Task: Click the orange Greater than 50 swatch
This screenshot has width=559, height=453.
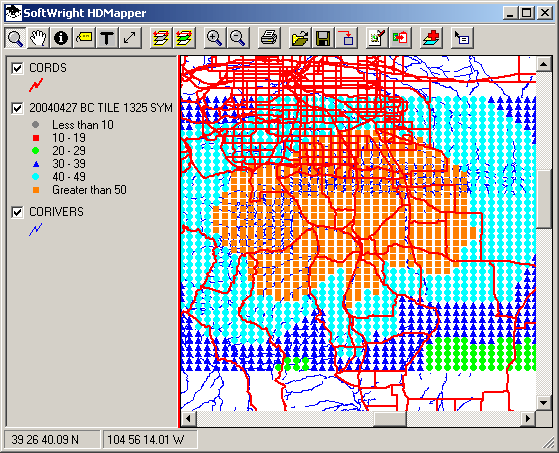Action: pyautogui.click(x=36, y=190)
